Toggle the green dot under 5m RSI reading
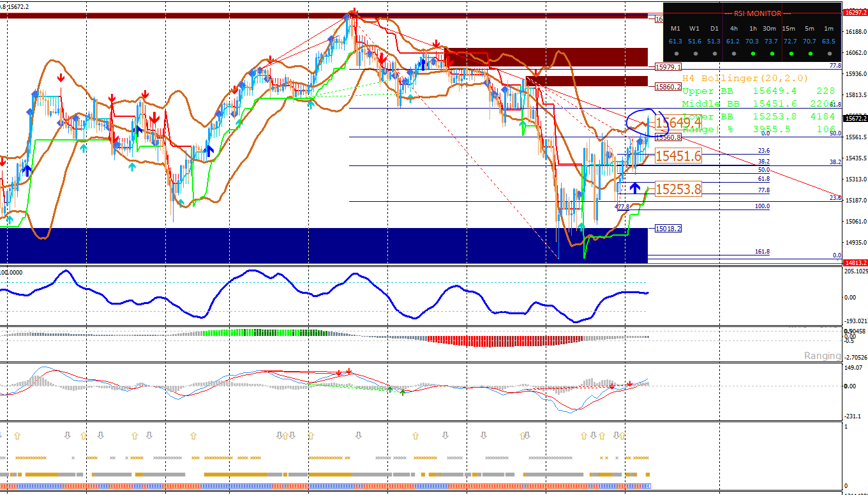868x495 pixels. [810, 54]
